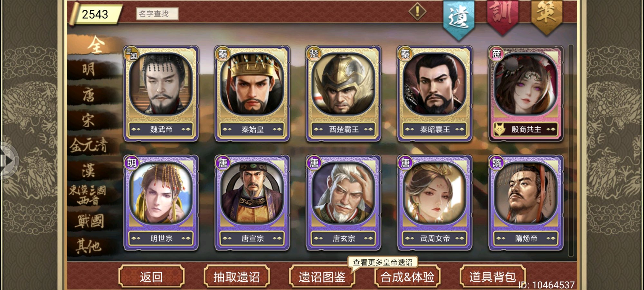Viewport: 644px width, 290px height.
Task: Open the gold 策 banner icon
Action: tap(546, 16)
